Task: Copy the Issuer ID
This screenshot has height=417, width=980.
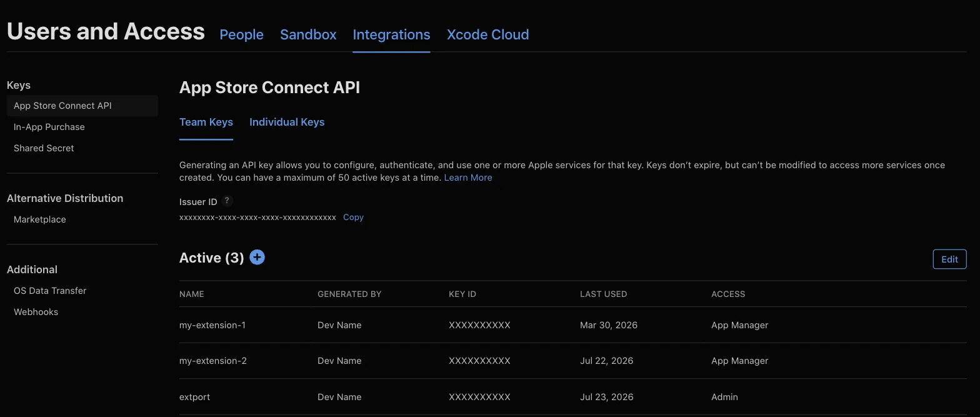Action: tap(353, 218)
